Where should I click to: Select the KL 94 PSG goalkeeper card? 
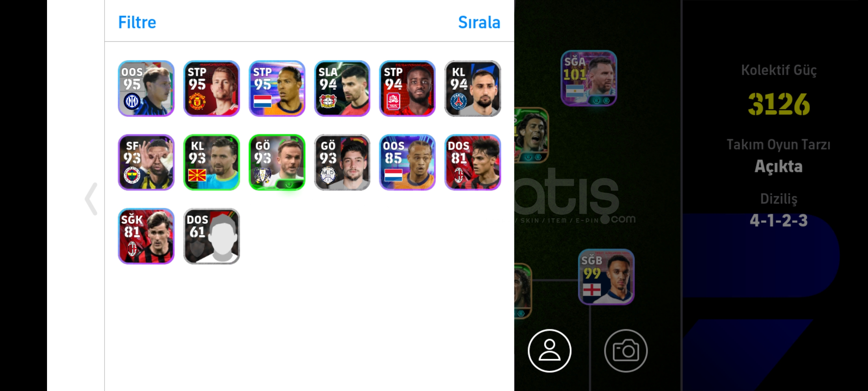pyautogui.click(x=473, y=88)
